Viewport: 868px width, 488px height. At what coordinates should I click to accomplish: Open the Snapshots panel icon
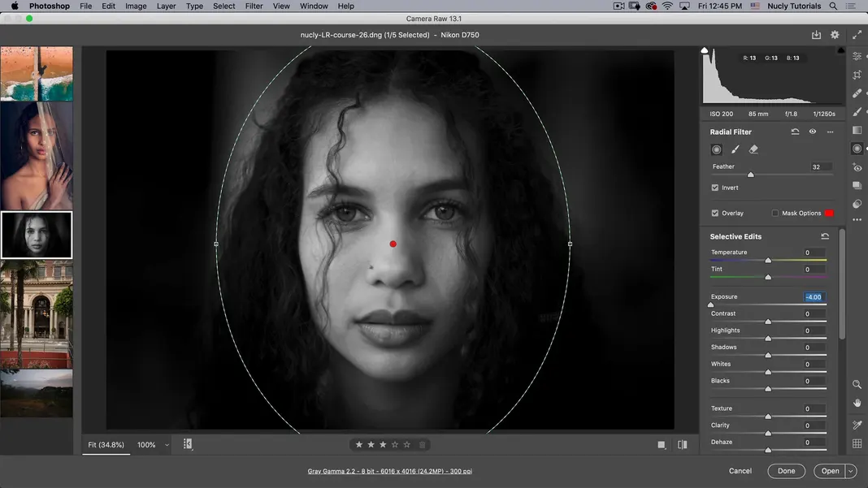(x=857, y=185)
